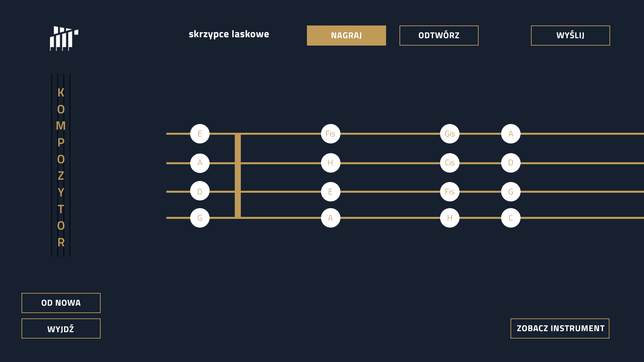This screenshot has height=362, width=644.
Task: Restart with the OD NOWA button
Action: pyautogui.click(x=61, y=303)
